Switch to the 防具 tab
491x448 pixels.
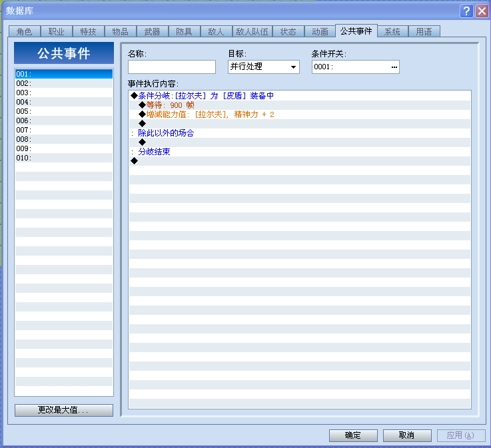pos(184,31)
